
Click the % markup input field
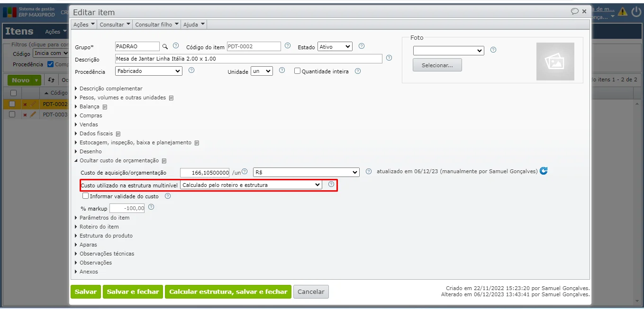click(x=127, y=208)
